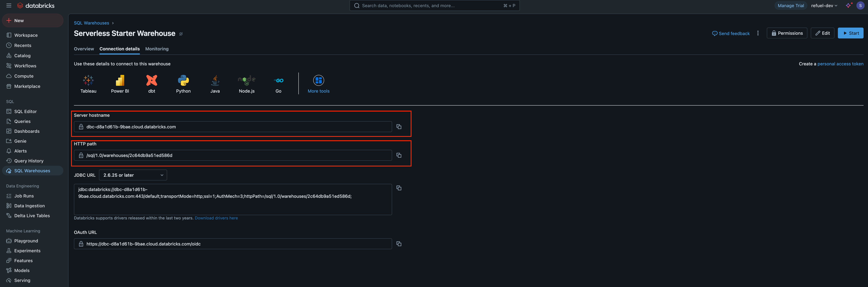
Task: Start the Serverless Starter Warehouse
Action: [x=850, y=33]
